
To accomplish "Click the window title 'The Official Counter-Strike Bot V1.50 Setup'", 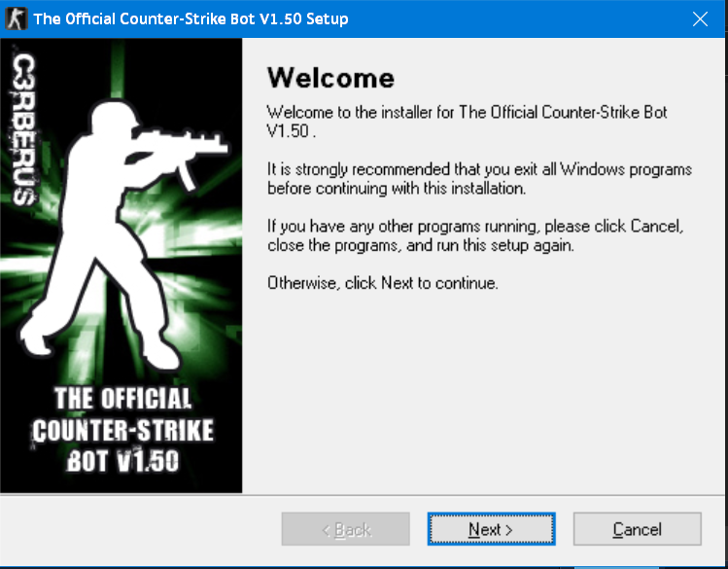I will (191, 19).
